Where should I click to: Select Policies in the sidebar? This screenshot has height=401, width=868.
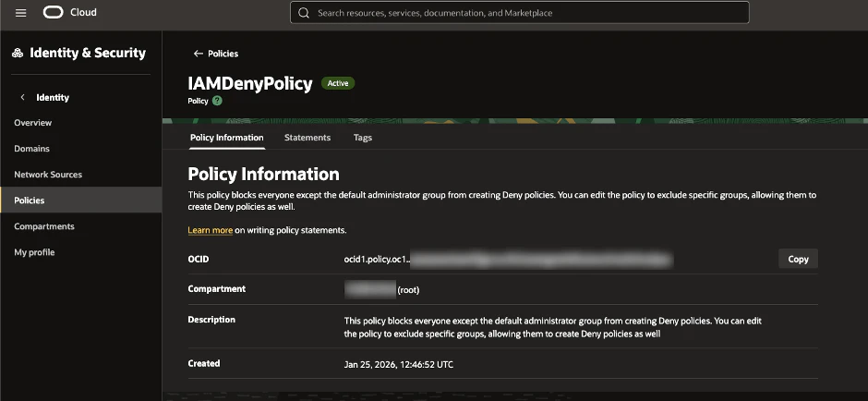tap(81, 200)
